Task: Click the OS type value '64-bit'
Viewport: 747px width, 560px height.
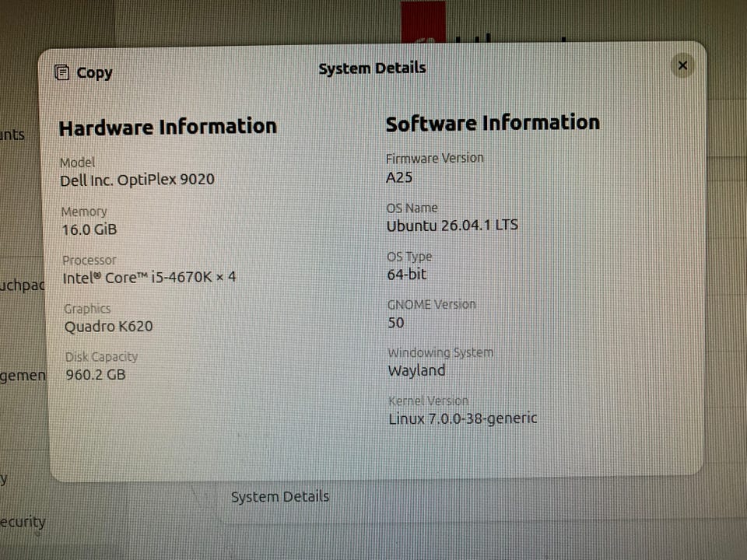Action: point(407,275)
